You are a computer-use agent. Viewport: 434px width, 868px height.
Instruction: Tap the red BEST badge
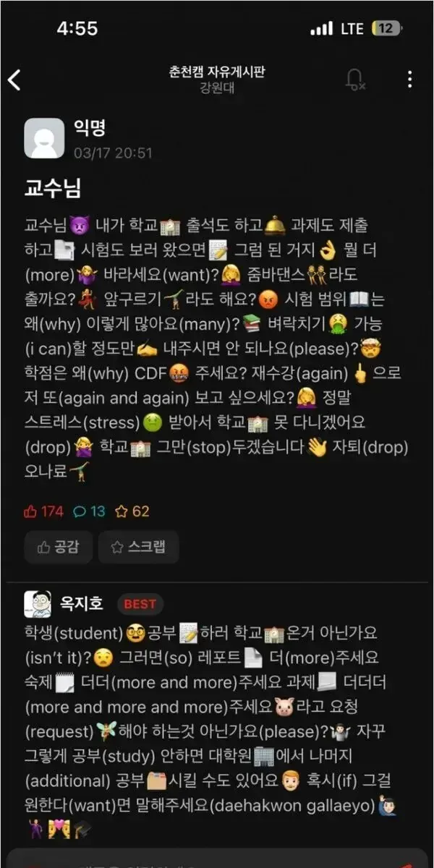click(140, 603)
